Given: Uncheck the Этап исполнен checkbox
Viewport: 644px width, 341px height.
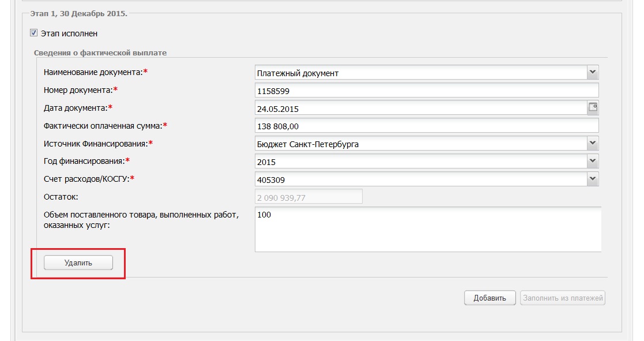Looking at the screenshot, I should (x=33, y=33).
